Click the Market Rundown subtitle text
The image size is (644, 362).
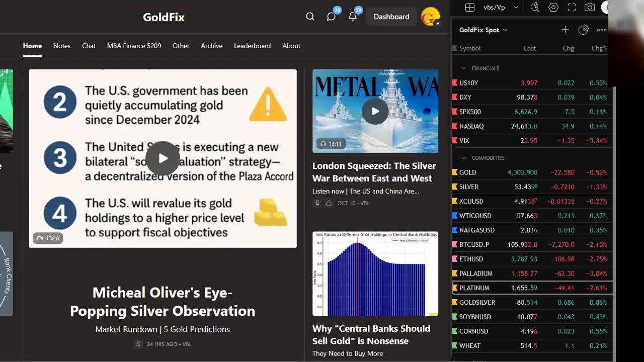click(163, 329)
